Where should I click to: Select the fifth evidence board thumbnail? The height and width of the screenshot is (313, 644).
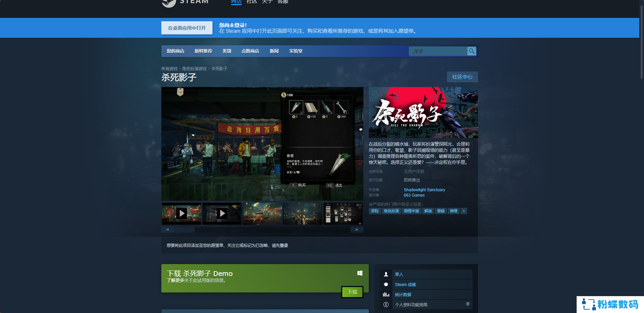coord(343,214)
